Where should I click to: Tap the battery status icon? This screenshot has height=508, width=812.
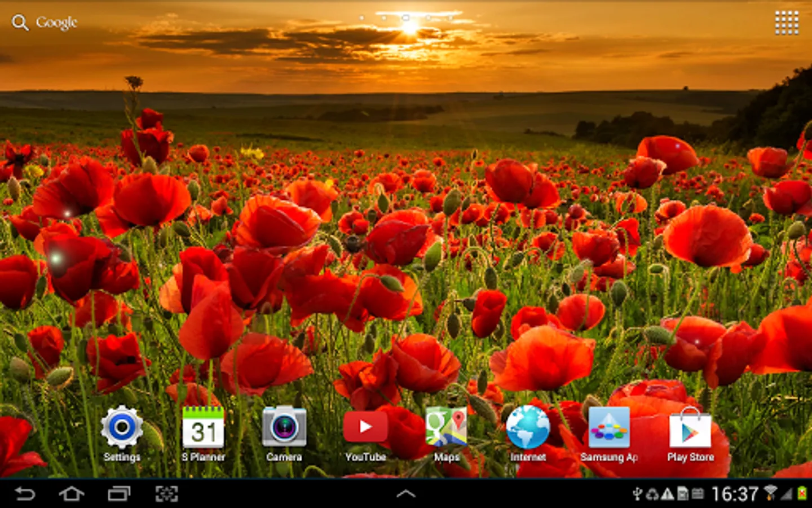point(802,494)
